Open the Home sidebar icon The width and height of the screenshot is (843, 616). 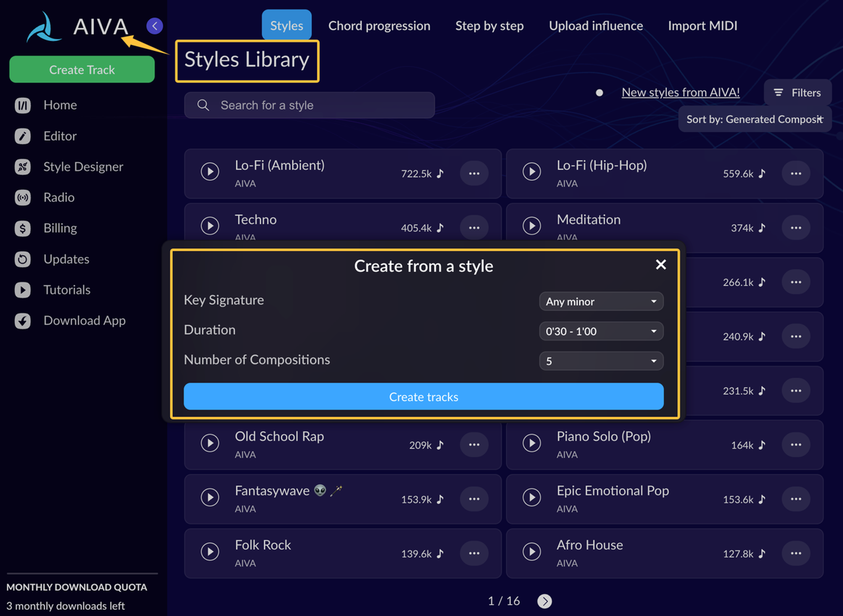pos(23,105)
